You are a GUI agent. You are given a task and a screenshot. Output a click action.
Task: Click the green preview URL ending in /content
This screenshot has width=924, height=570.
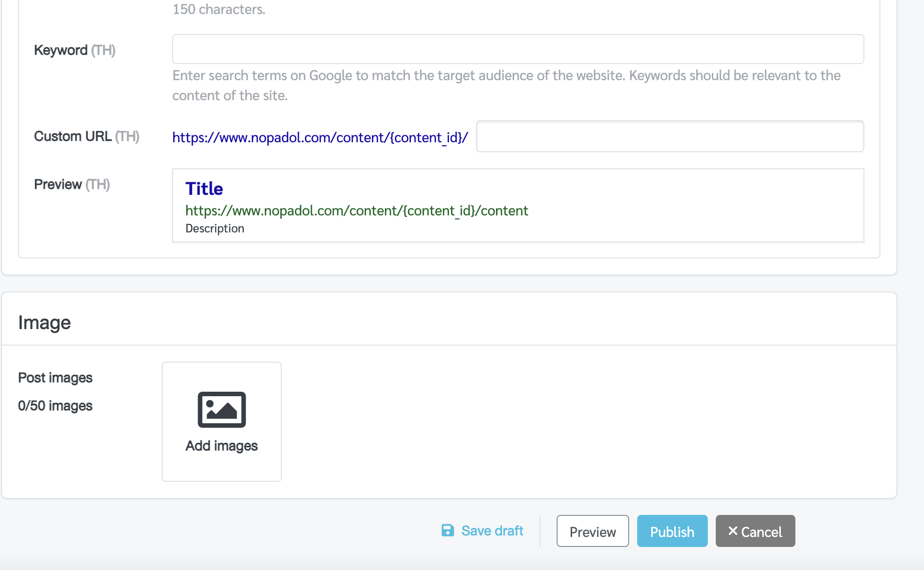(356, 211)
